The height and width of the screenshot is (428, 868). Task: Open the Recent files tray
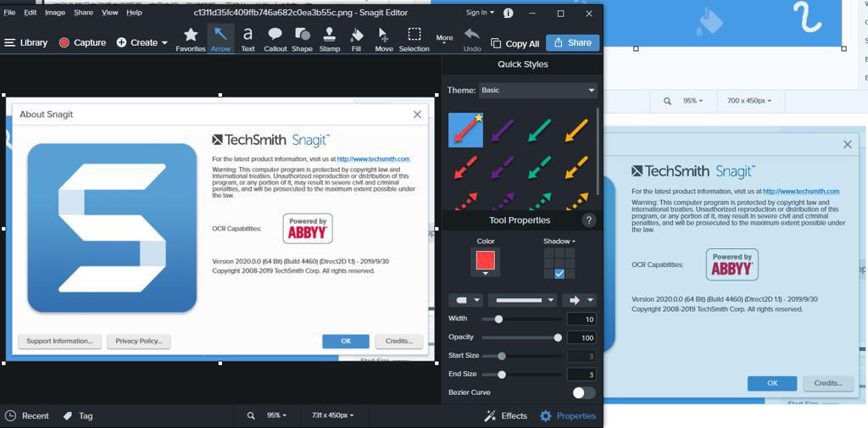[27, 416]
